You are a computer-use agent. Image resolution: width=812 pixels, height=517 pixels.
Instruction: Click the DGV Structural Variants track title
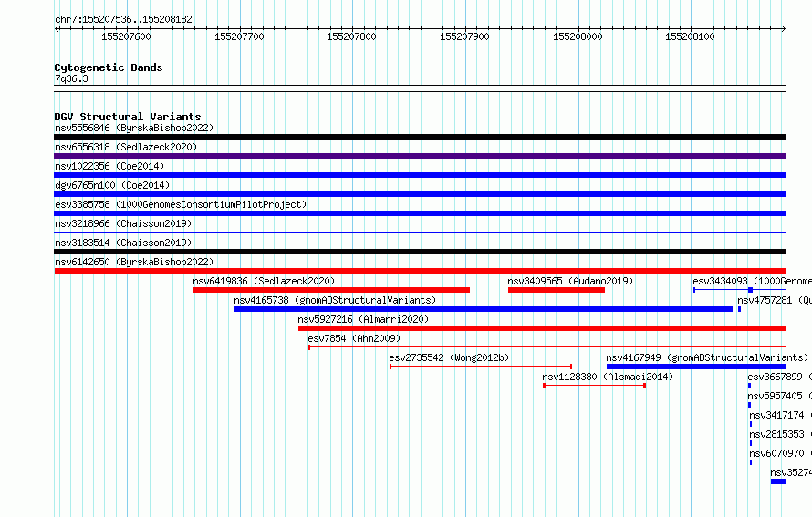[x=128, y=117]
